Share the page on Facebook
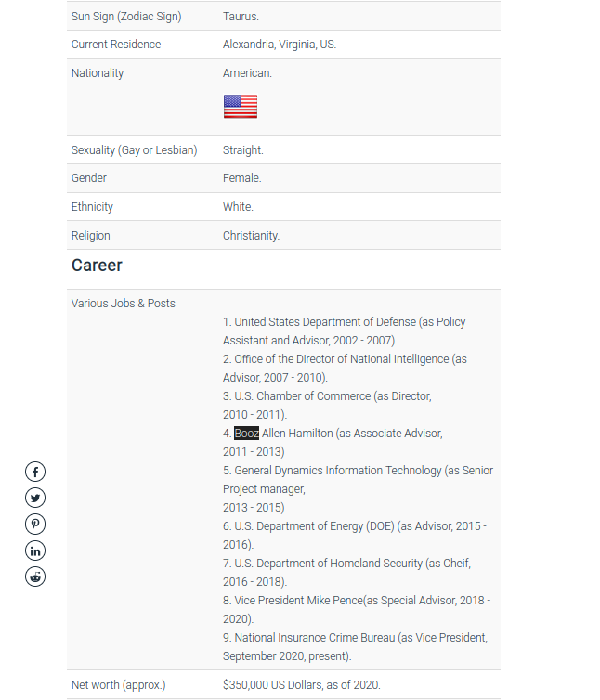The image size is (600, 700). click(x=35, y=472)
